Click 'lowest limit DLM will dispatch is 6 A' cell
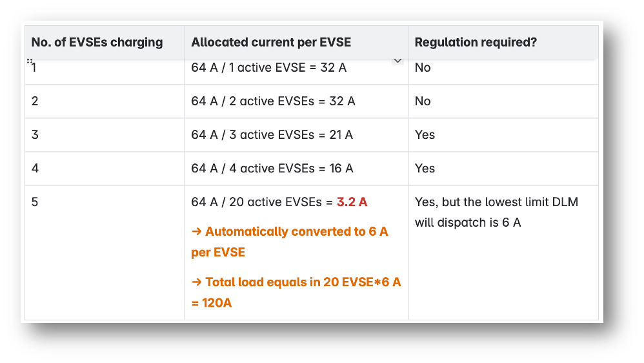 (503, 253)
